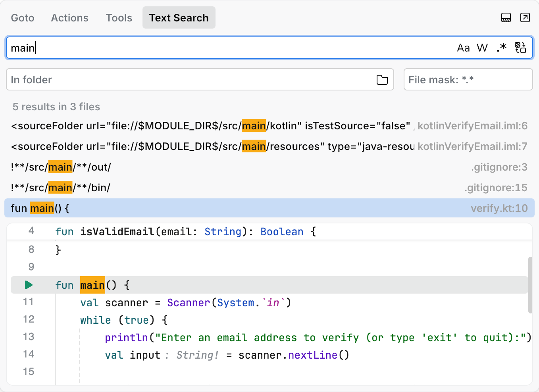Click the dock-to-bottom panel icon

(506, 17)
